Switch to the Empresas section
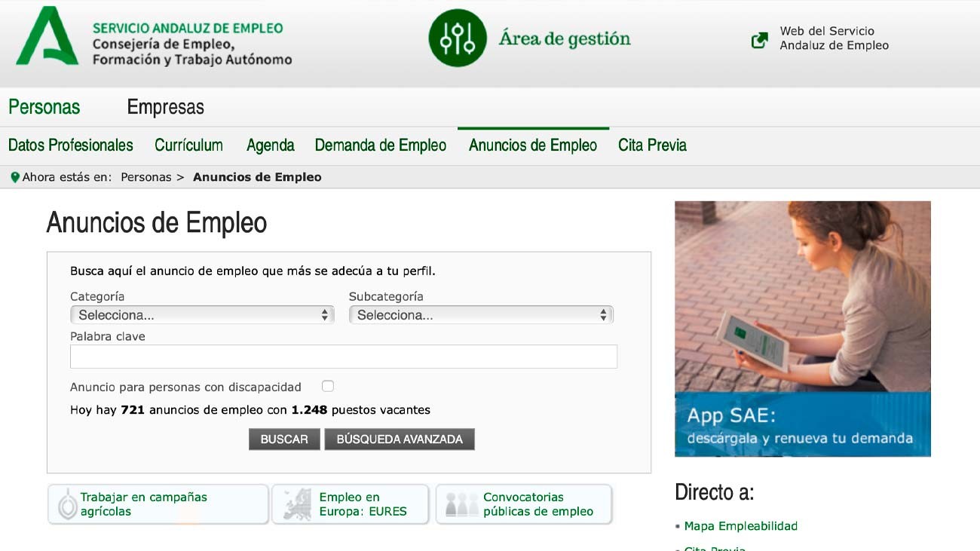 [165, 107]
